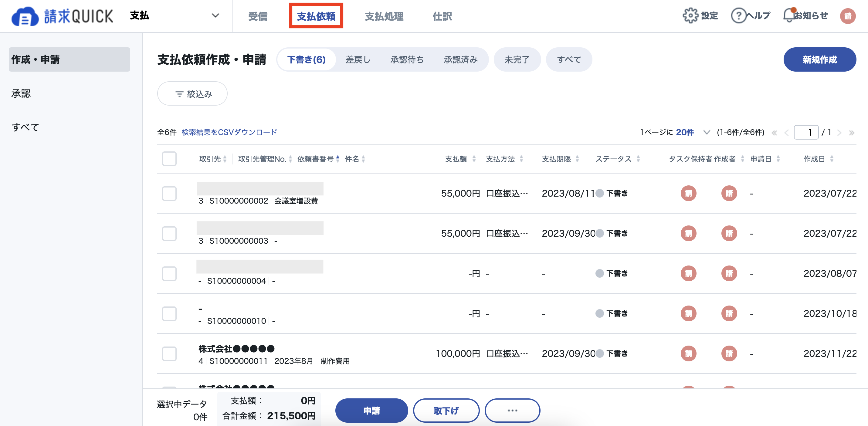Open settings via the gear icon

(x=690, y=15)
